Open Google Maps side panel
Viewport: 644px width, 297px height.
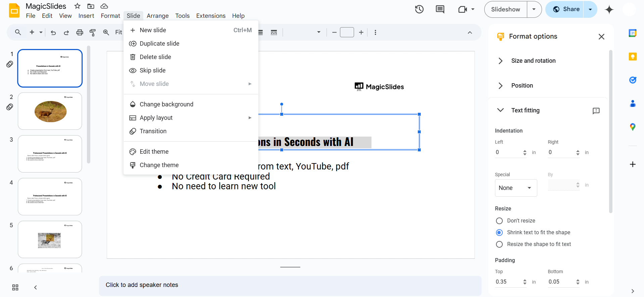[x=633, y=127]
